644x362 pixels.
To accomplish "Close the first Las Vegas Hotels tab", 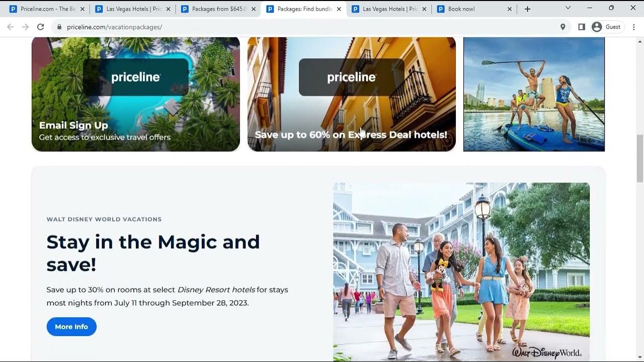I will click(168, 9).
